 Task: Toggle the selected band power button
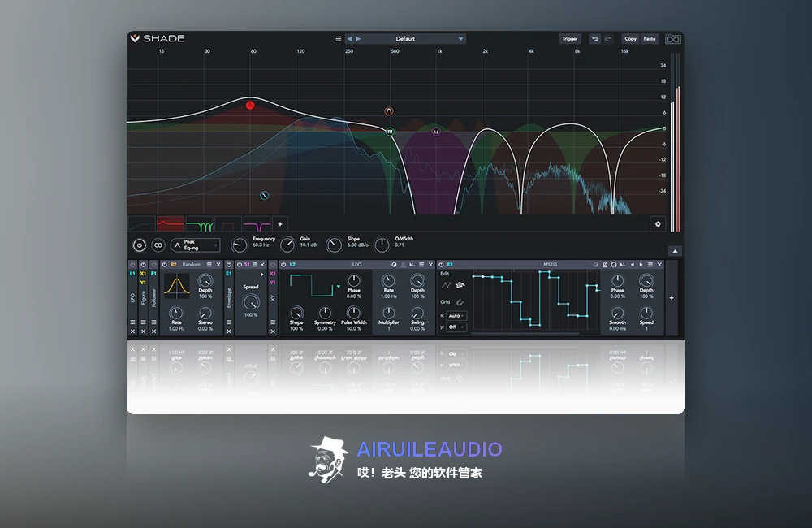click(x=140, y=245)
